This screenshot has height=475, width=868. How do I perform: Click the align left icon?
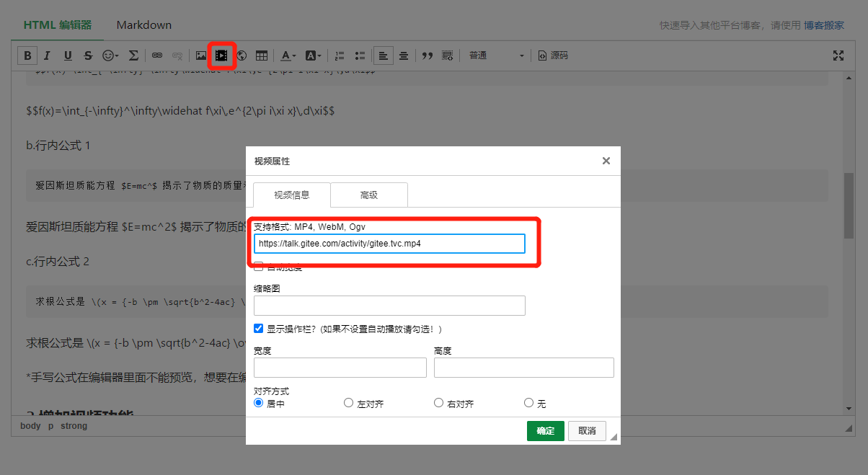384,56
